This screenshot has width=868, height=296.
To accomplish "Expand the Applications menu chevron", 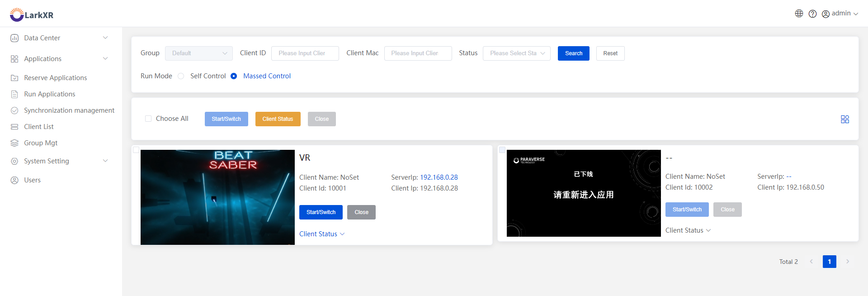I will (x=105, y=58).
